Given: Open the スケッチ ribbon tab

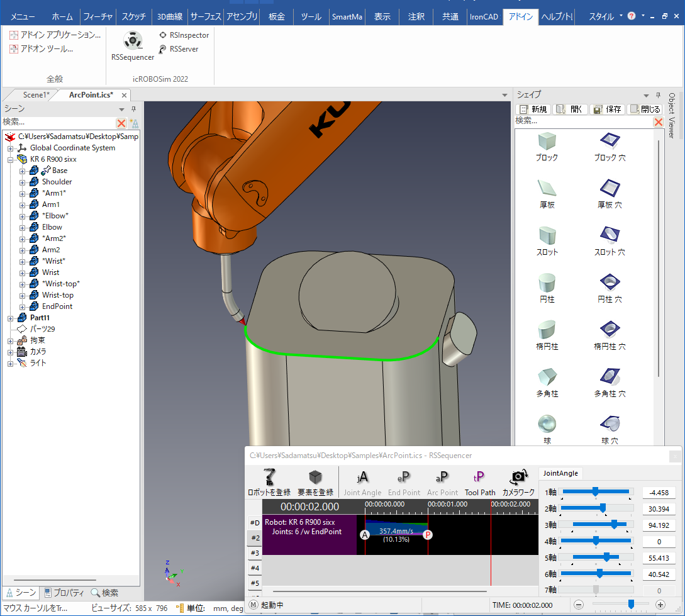Looking at the screenshot, I should (134, 17).
